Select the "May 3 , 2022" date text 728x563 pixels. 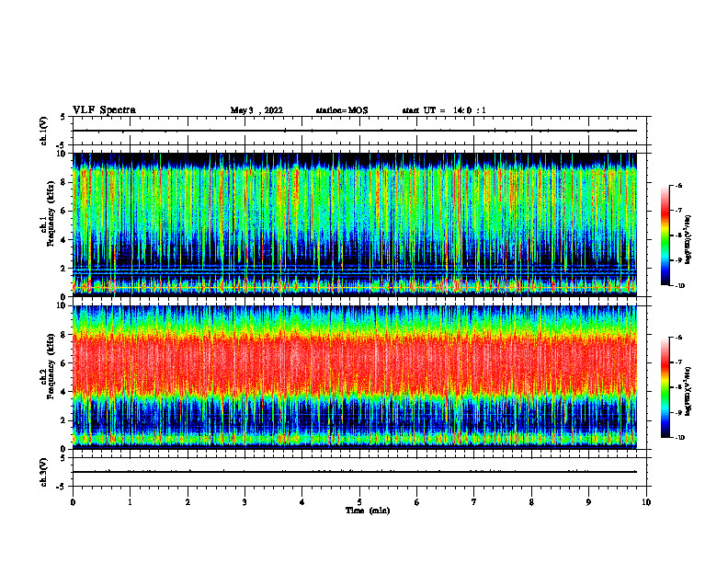[x=256, y=110]
